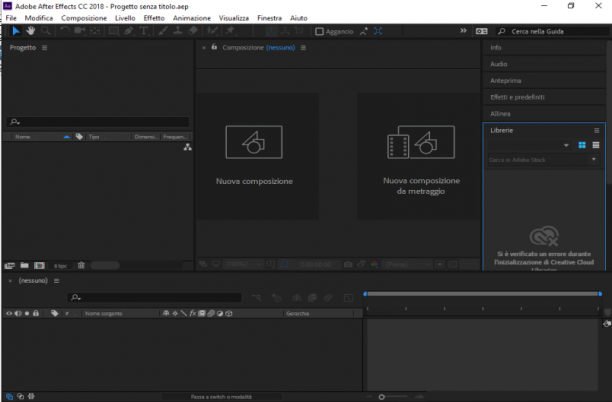Viewport: 612px width, 402px height.
Task: Show libraries items in grid view
Action: point(582,145)
